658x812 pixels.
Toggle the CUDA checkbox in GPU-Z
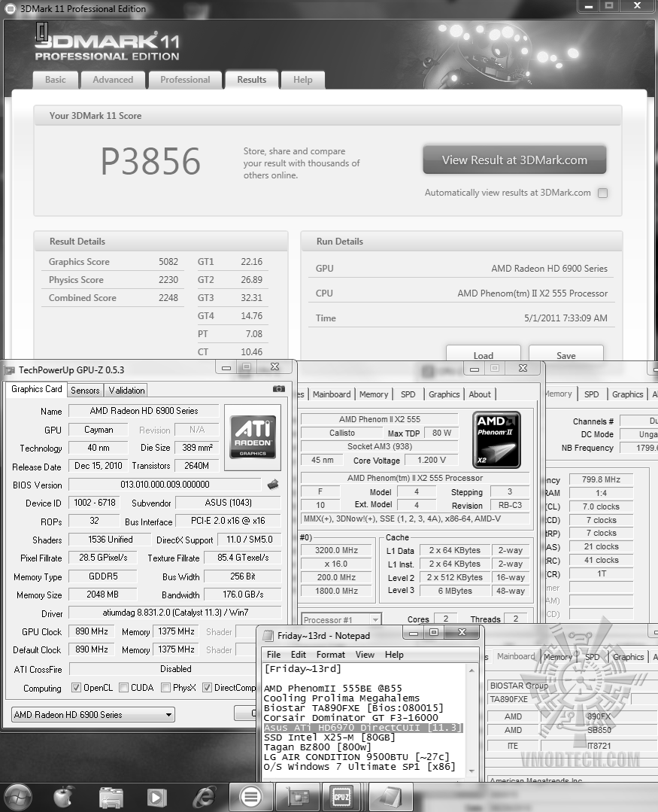(123, 688)
